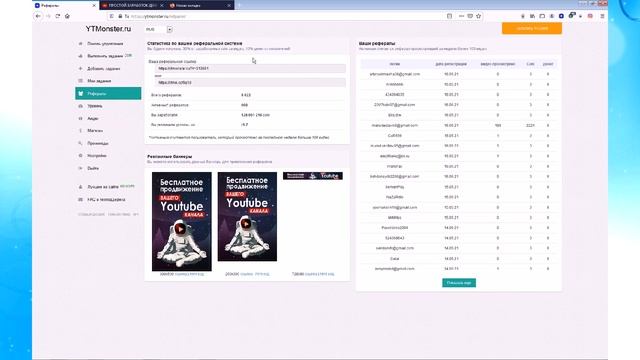Click the padlock site security icon
Image resolution: width=640 pixels, height=360 pixels.
pos(120,16)
